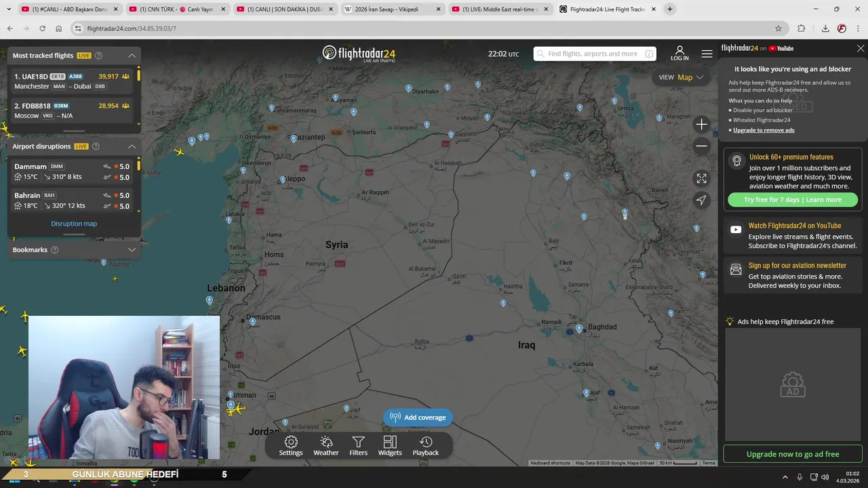The width and height of the screenshot is (868, 488).
Task: Close the CNN TÜRK tab
Action: point(223,9)
